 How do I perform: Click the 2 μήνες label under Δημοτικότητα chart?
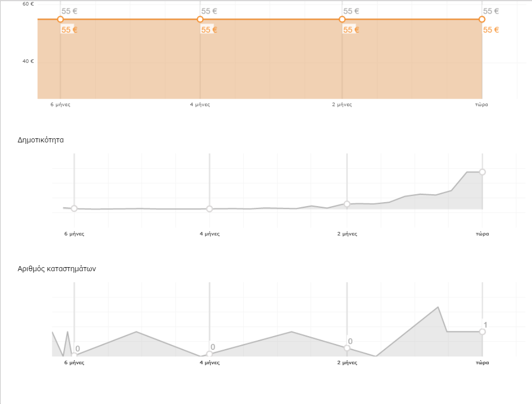click(x=347, y=234)
